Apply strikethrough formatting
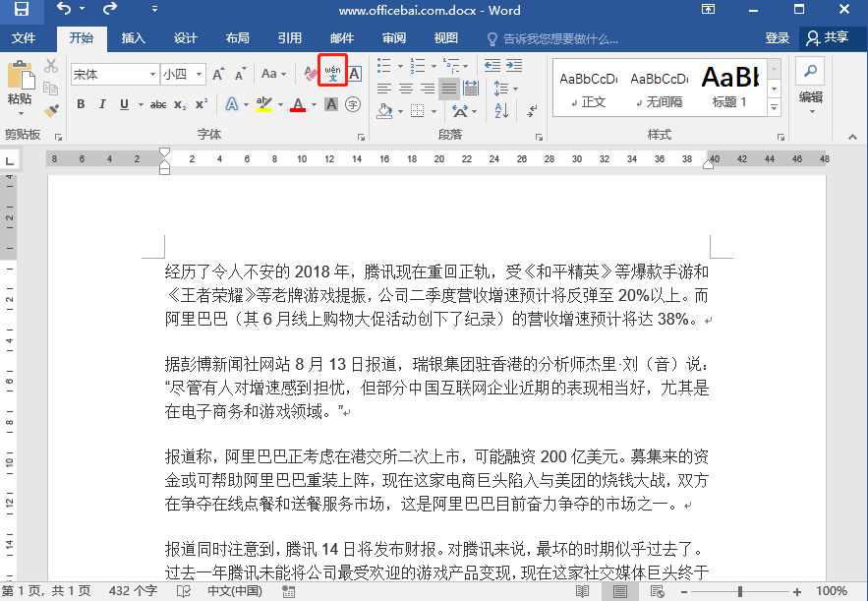The height and width of the screenshot is (601, 868). tap(158, 104)
